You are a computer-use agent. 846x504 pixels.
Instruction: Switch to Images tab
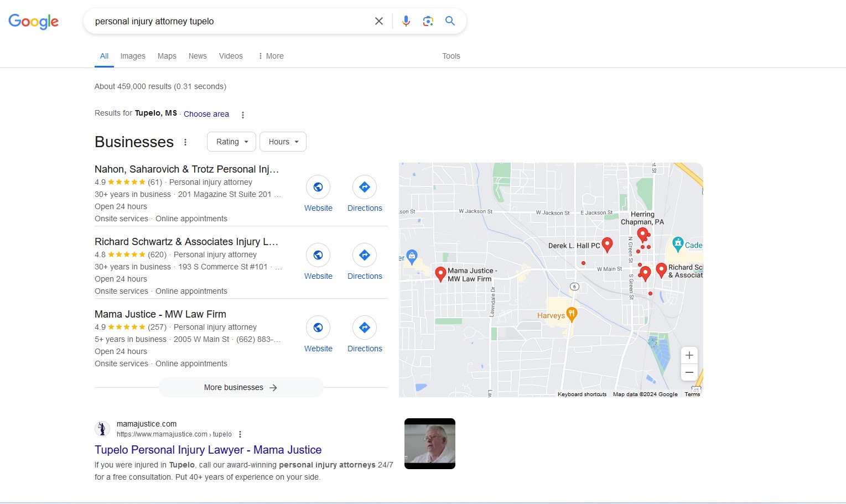[133, 56]
